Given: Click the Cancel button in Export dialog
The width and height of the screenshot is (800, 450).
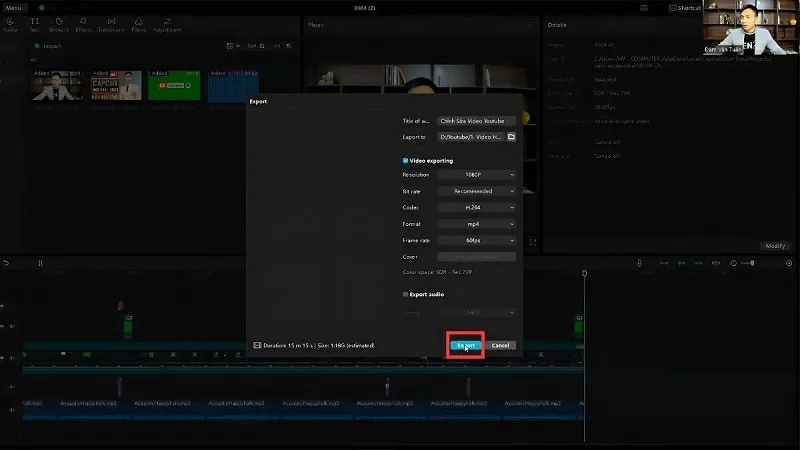Looking at the screenshot, I should 500,345.
